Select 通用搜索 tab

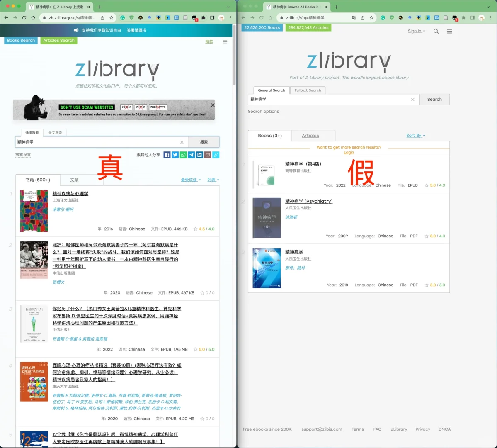coord(32,133)
